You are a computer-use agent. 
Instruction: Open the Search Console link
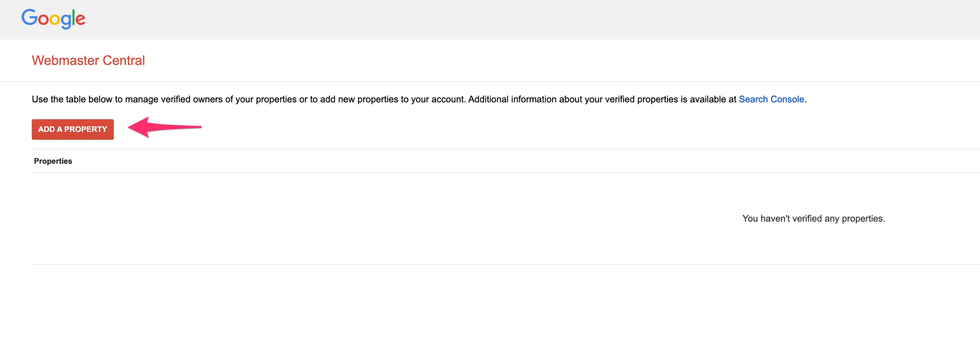(x=771, y=99)
